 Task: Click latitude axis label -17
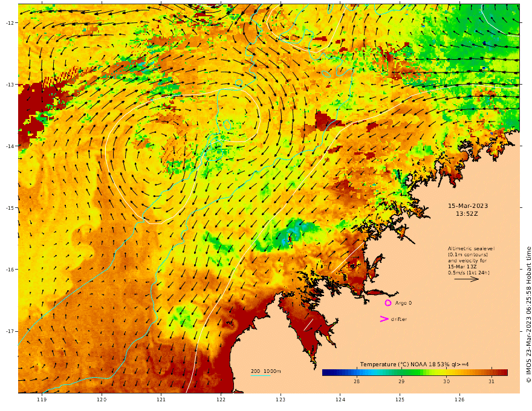[10, 331]
